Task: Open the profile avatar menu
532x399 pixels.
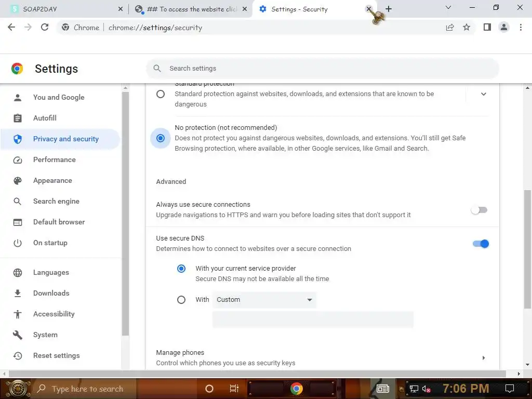Action: click(504, 27)
